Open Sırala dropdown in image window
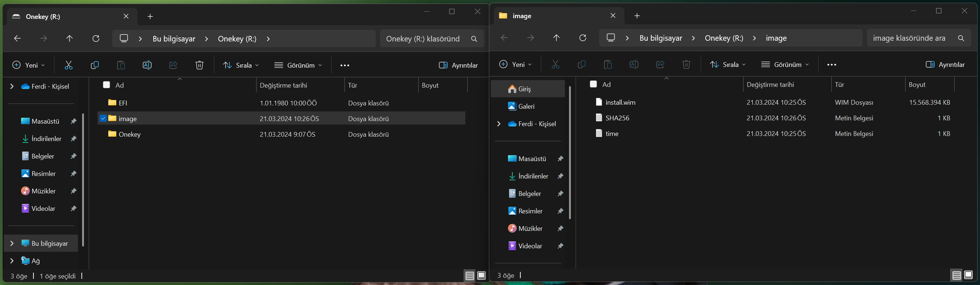Viewport: 980px width, 285px height. pos(728,65)
